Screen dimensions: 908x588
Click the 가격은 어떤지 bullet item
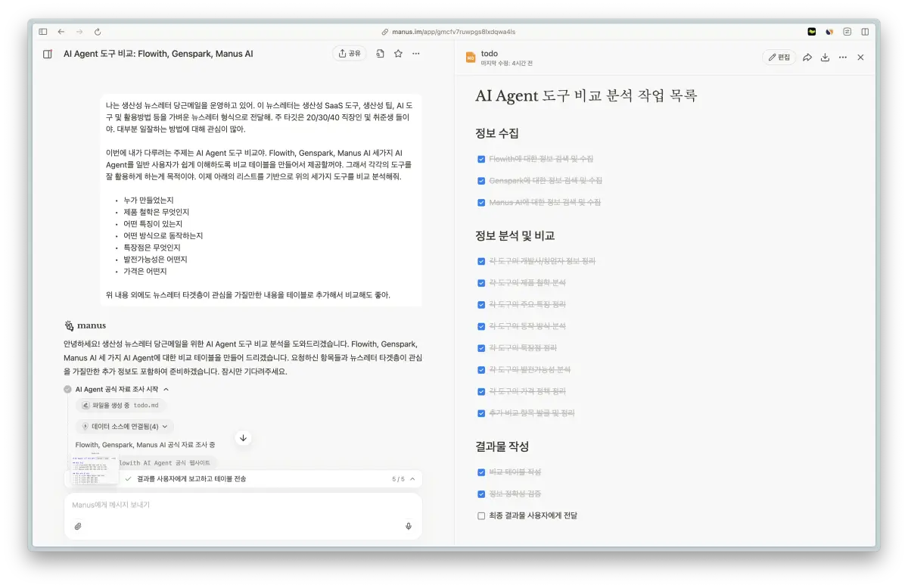click(x=145, y=271)
